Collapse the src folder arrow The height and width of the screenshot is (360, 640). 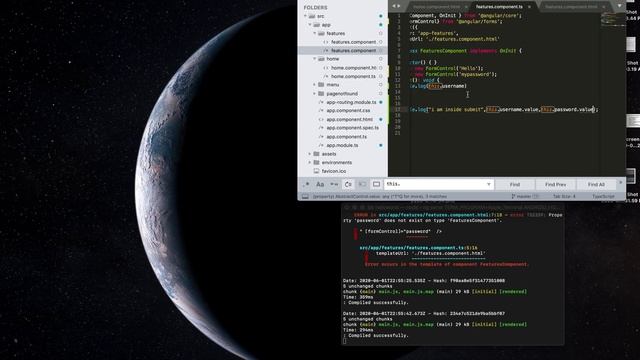(305, 16)
